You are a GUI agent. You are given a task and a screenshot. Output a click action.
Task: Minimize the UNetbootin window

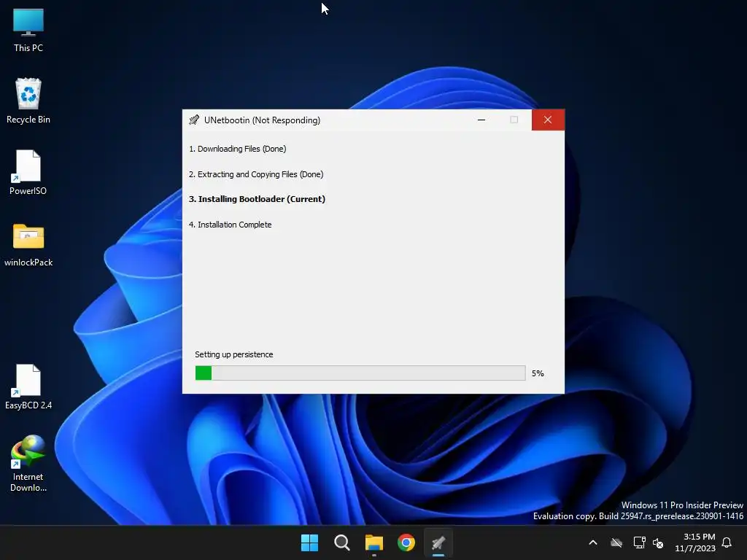coord(481,120)
